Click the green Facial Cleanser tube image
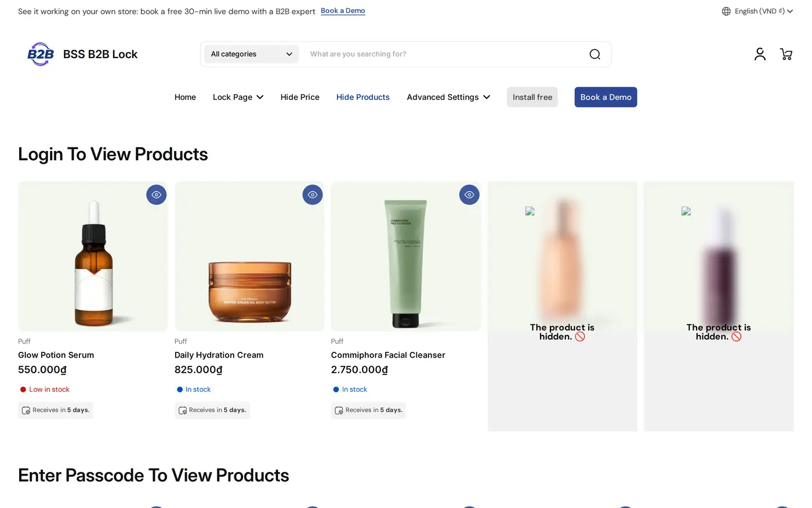Viewport: 812px width, 508px height. (x=406, y=256)
